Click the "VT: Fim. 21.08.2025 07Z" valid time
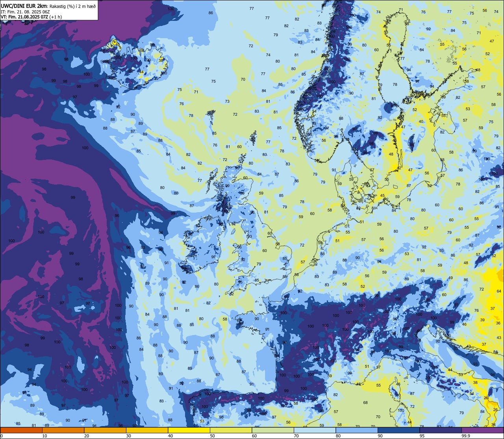504x439 pixels. click(x=24, y=17)
